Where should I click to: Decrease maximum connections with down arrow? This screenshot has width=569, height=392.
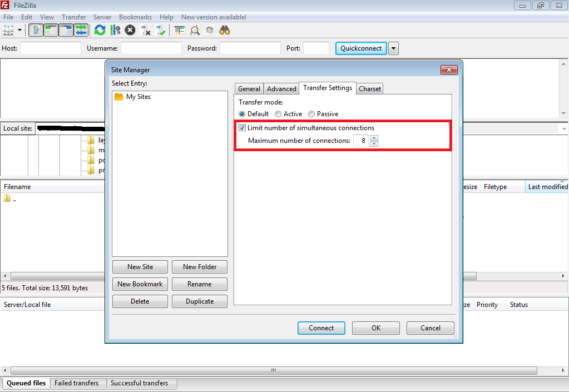pos(374,144)
